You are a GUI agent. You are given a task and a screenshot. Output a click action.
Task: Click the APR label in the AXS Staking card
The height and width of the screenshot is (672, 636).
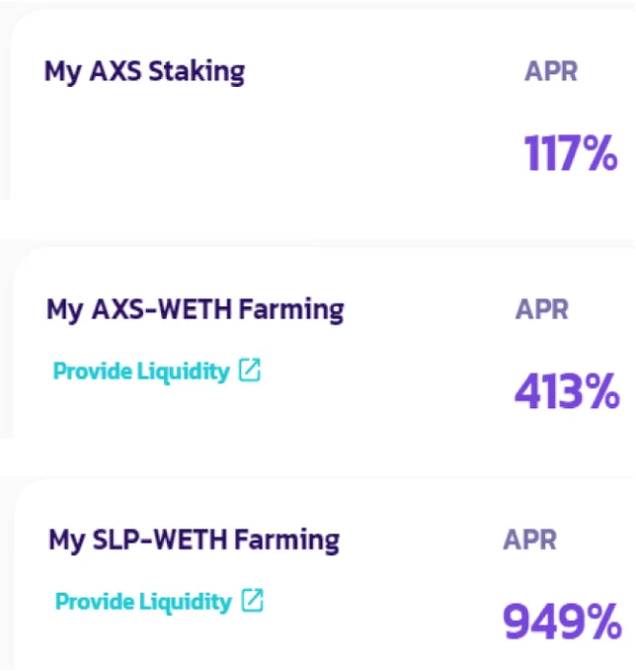(551, 71)
